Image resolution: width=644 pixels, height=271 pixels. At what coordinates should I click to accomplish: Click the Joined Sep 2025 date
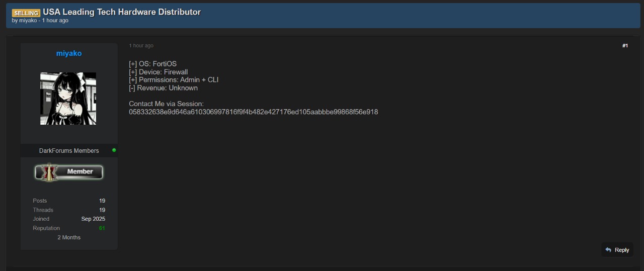click(93, 219)
